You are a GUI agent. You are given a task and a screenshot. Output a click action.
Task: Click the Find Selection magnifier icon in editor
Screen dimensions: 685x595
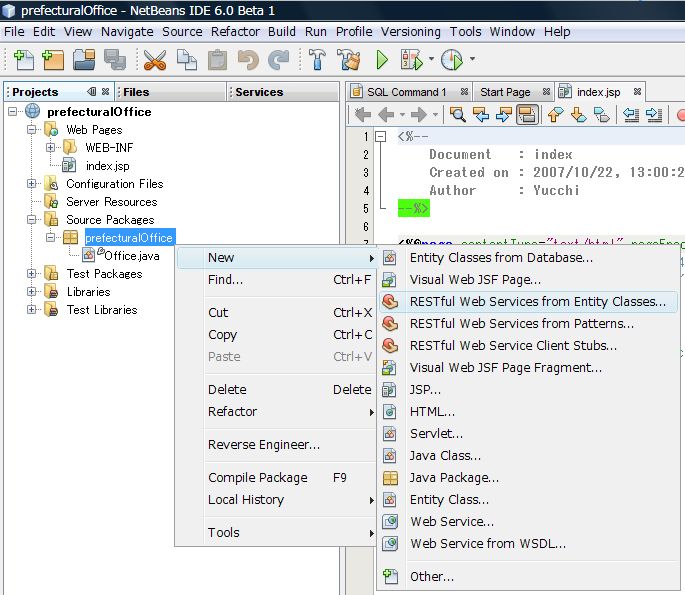click(x=458, y=114)
